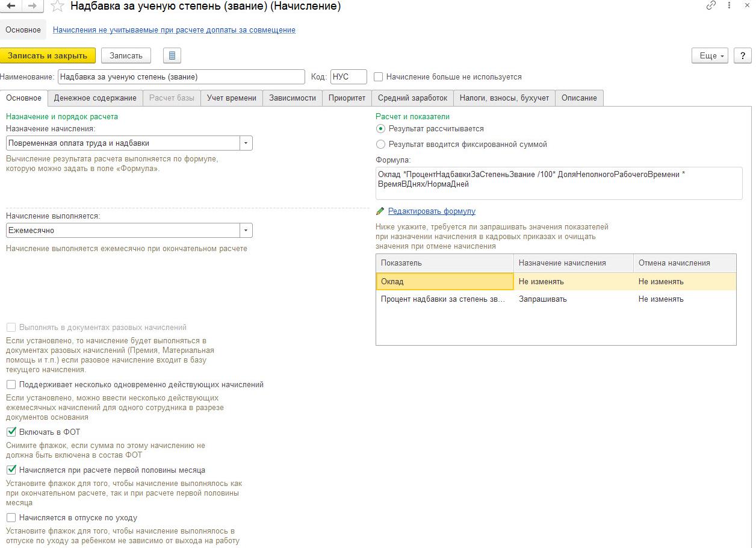Toggle Поддерживает несколько одновременно действующих начислений checkbox
This screenshot has width=756, height=548.
pyautogui.click(x=11, y=384)
